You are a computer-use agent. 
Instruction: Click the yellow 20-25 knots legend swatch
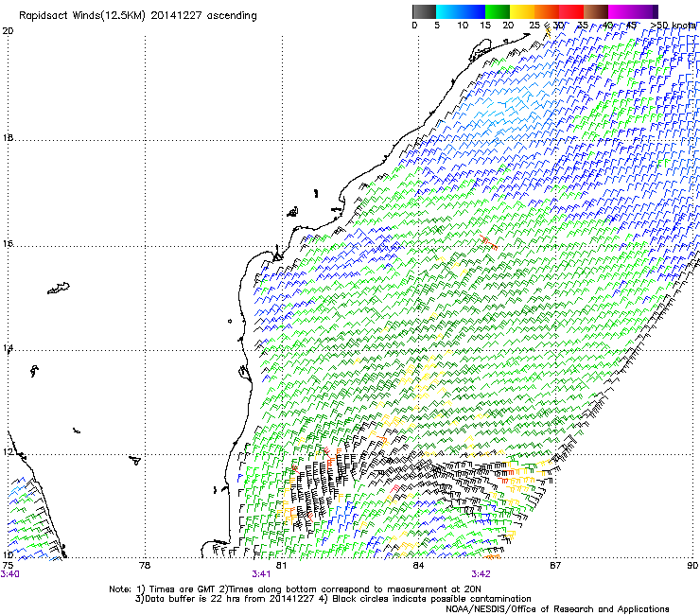coord(522,11)
